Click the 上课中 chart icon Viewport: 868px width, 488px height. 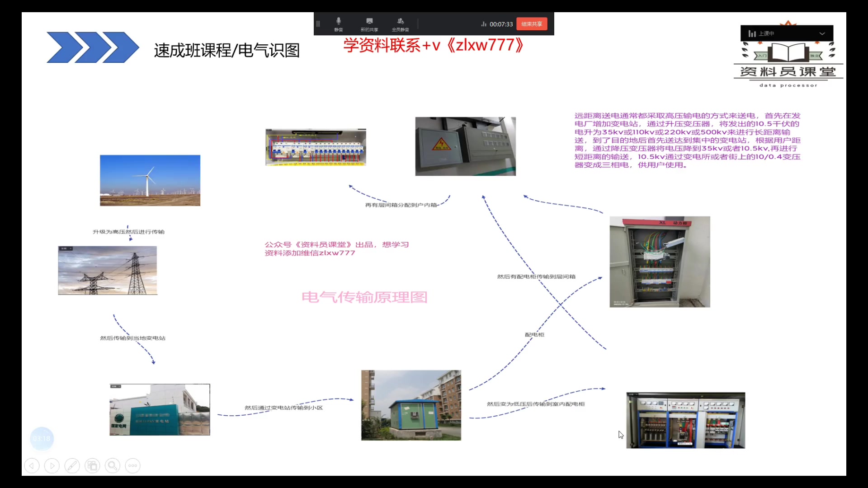pyautogui.click(x=752, y=33)
